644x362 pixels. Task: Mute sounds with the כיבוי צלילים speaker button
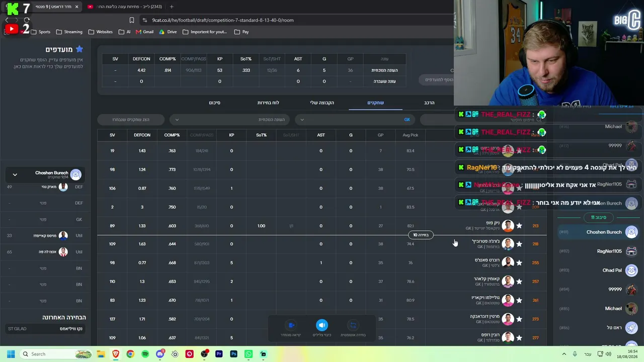point(322,325)
